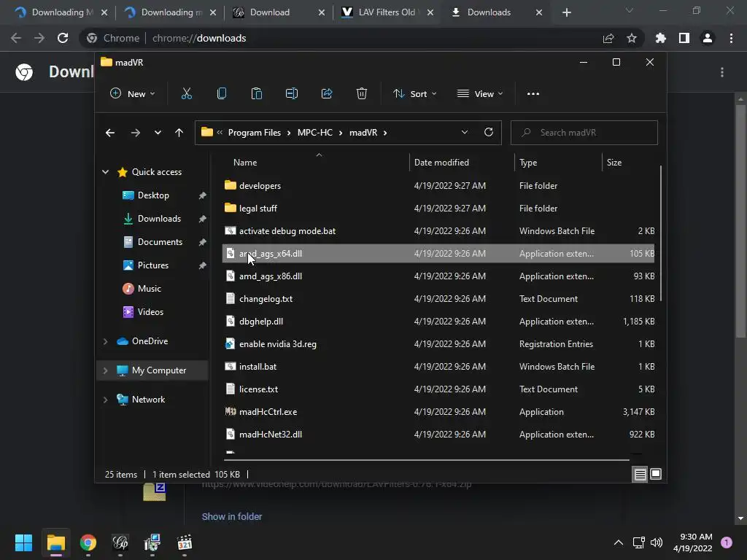Open the See more (three dots) toolbar menu

tap(533, 94)
